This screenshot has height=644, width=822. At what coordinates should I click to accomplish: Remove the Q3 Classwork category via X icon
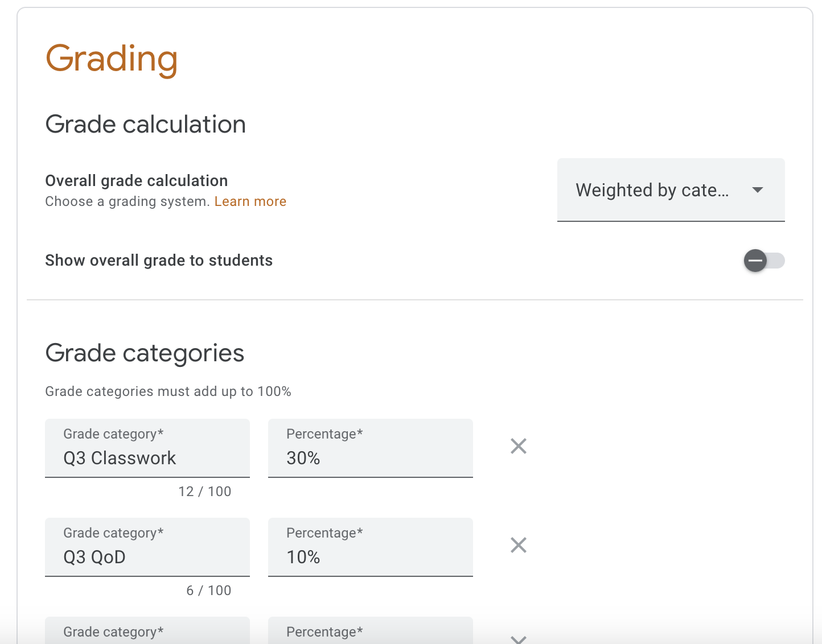tap(518, 446)
